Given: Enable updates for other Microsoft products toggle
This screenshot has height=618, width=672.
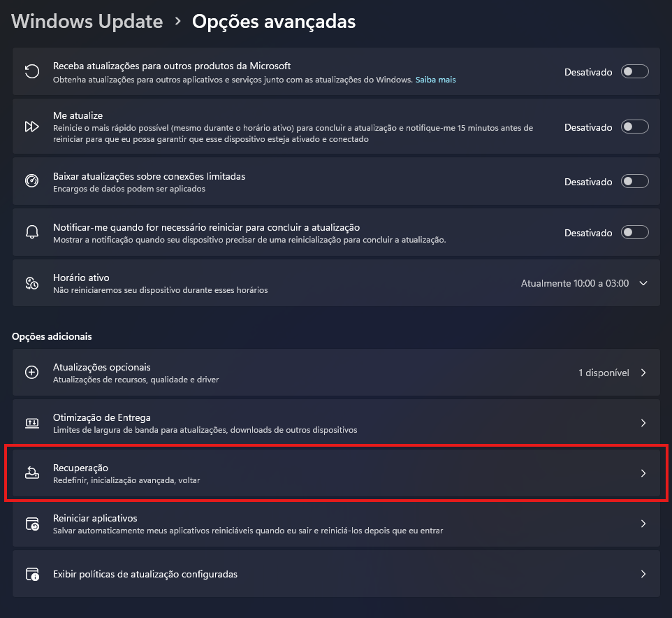Looking at the screenshot, I should pyautogui.click(x=634, y=71).
